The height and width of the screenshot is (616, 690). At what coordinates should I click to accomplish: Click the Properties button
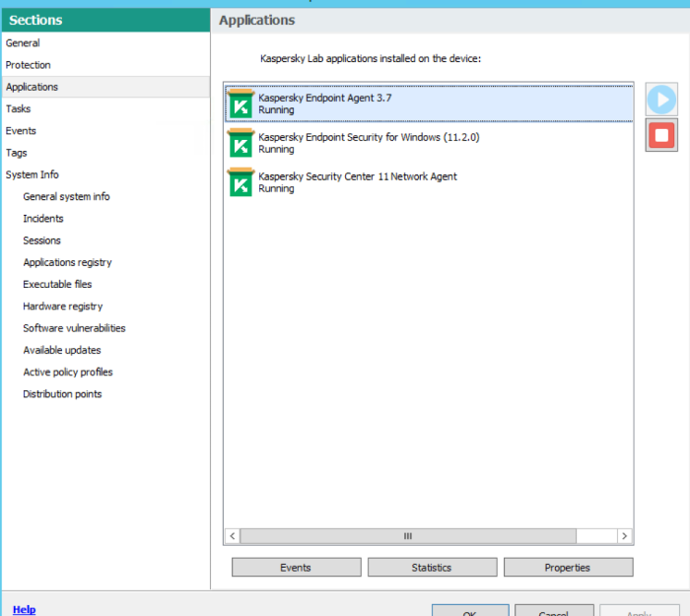pos(568,568)
